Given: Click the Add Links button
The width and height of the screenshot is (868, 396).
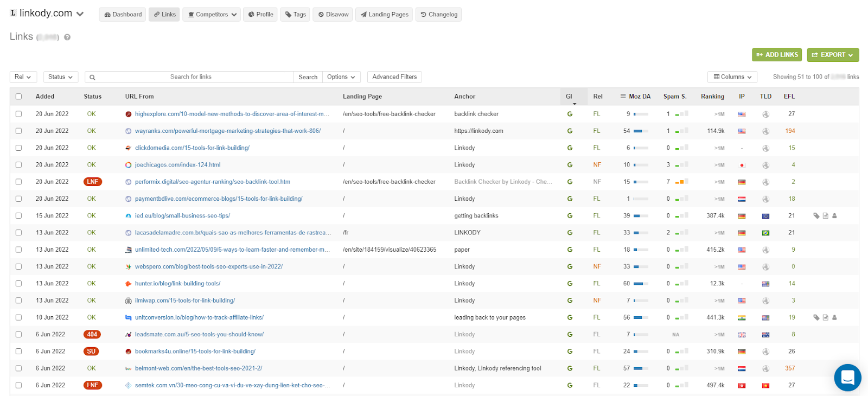Looking at the screenshot, I should coord(777,55).
